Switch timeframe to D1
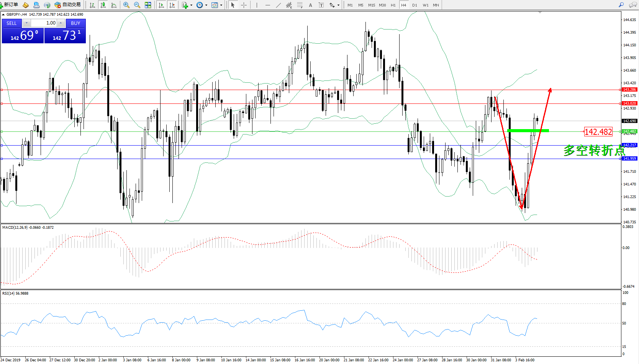Viewport: 639px width, 364px height. coord(415,5)
